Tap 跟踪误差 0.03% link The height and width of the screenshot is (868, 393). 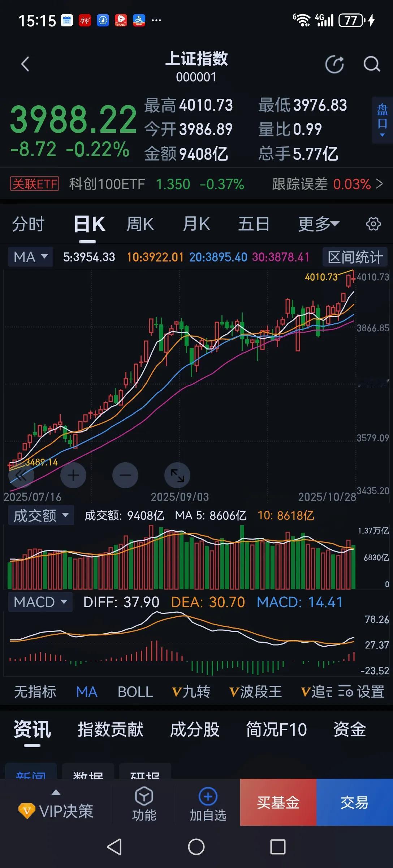pyautogui.click(x=321, y=184)
